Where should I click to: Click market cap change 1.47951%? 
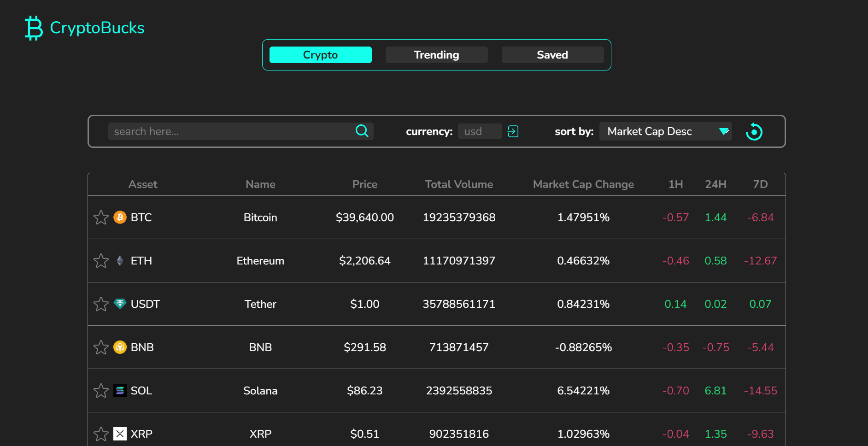point(584,217)
